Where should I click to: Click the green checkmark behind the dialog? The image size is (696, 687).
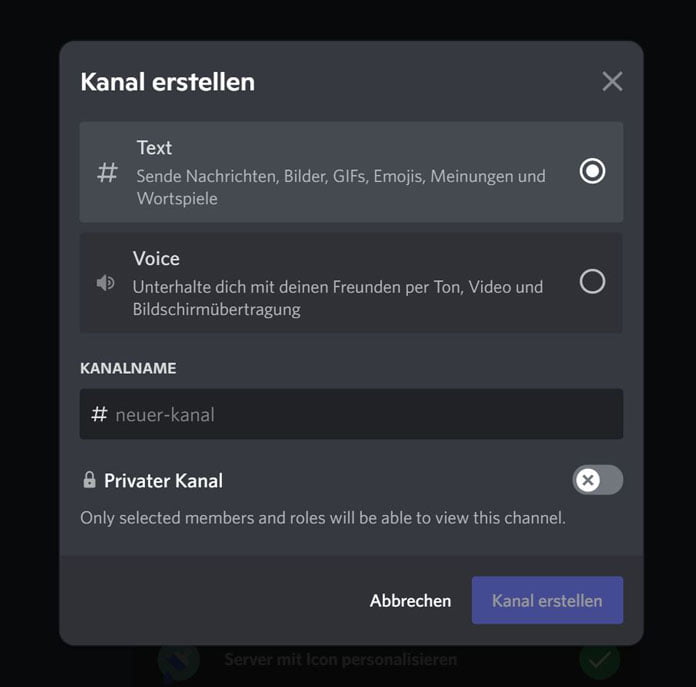(x=599, y=660)
